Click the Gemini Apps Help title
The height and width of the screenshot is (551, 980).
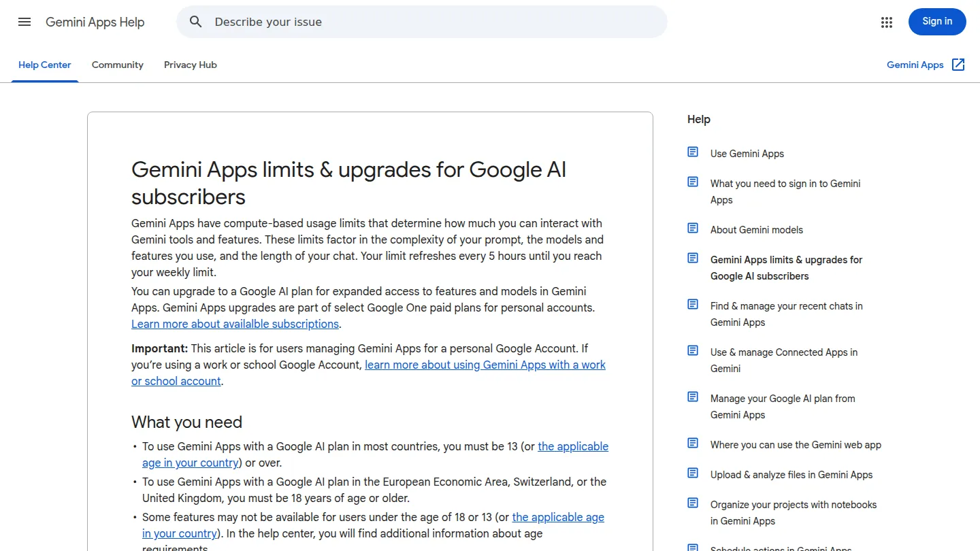pyautogui.click(x=95, y=22)
